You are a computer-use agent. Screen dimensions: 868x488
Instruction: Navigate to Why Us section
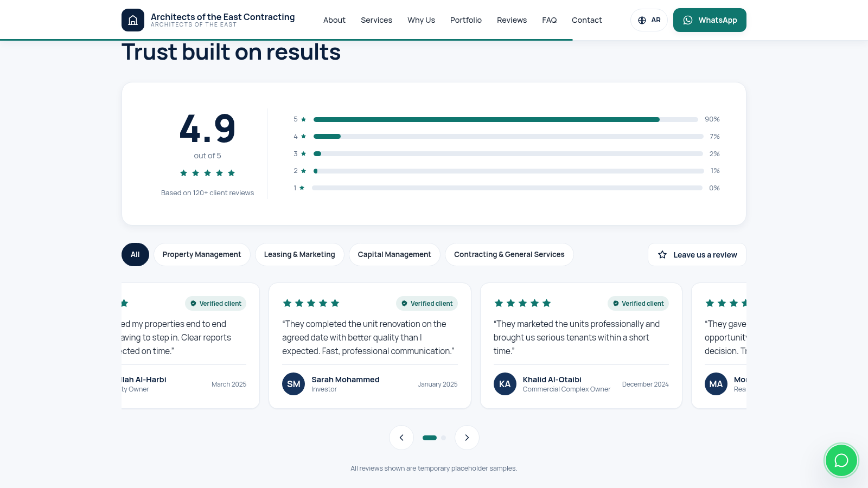point(421,20)
